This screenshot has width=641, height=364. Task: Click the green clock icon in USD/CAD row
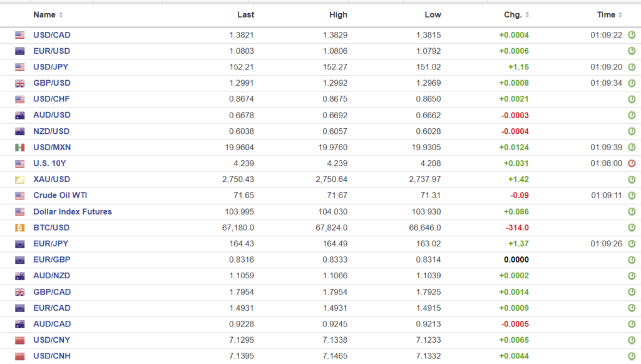pos(632,35)
